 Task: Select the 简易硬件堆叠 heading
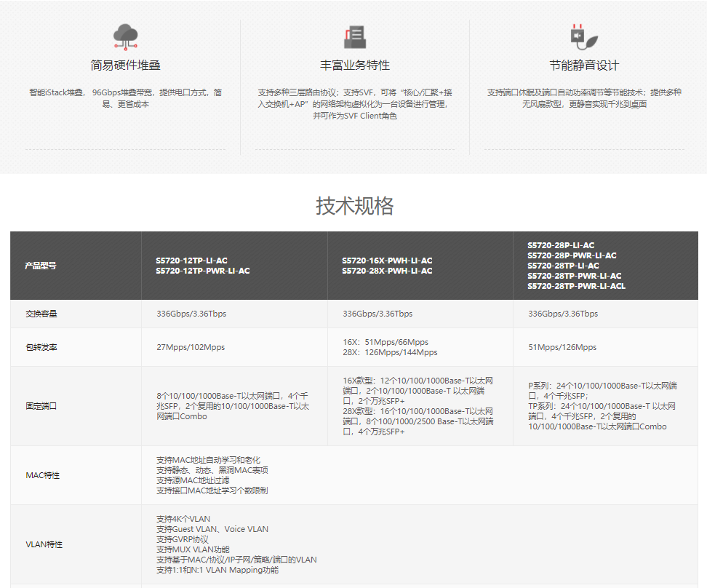click(x=125, y=65)
